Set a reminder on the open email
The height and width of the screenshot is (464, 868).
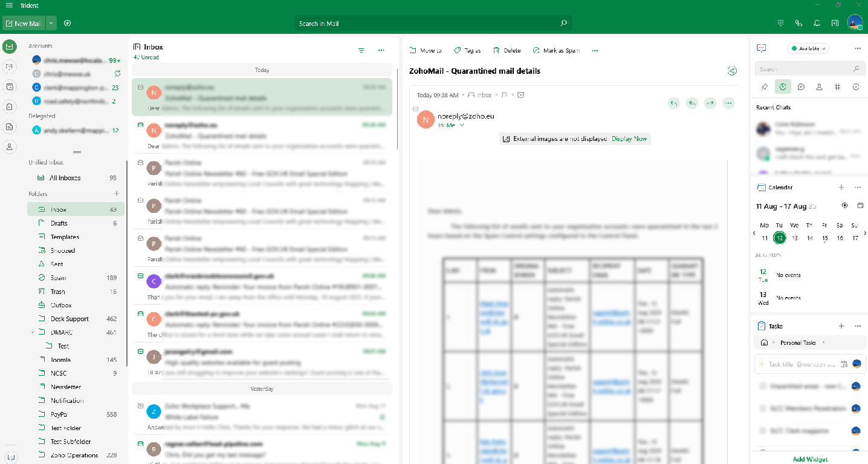click(x=520, y=95)
